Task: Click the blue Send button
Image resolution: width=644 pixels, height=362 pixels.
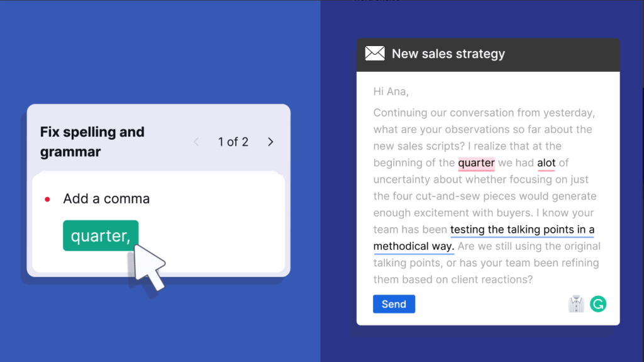Action: tap(394, 304)
